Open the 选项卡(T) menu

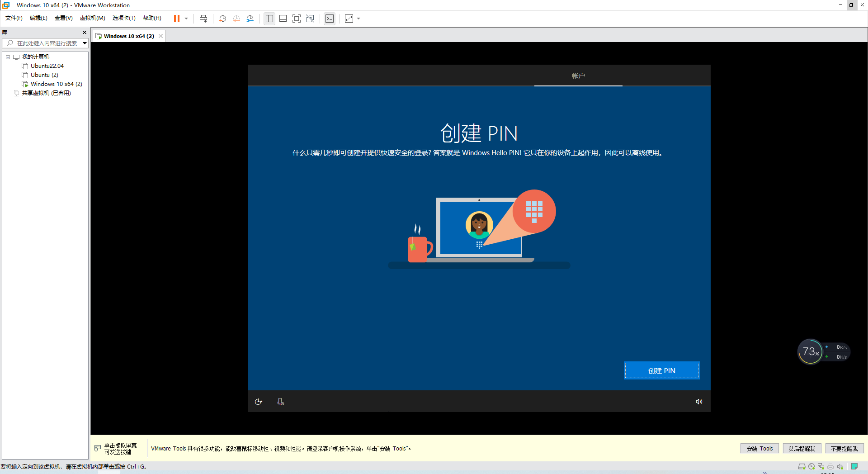coord(124,18)
